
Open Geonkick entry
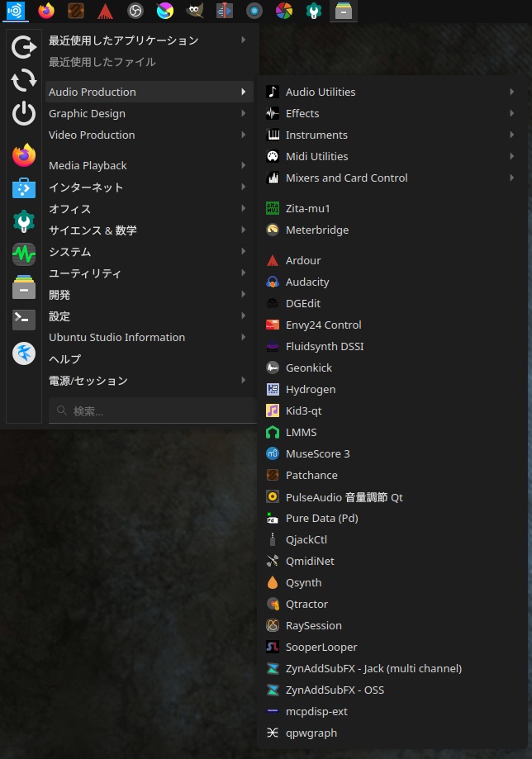point(392,368)
